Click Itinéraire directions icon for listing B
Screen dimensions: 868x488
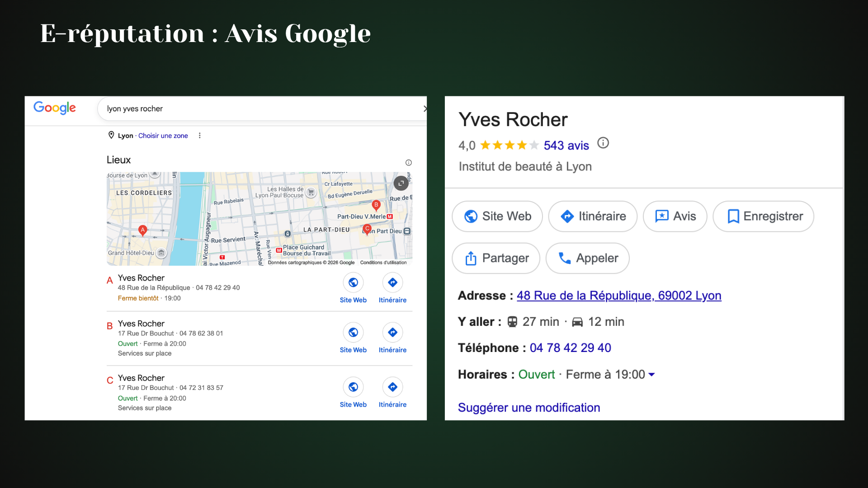click(393, 333)
